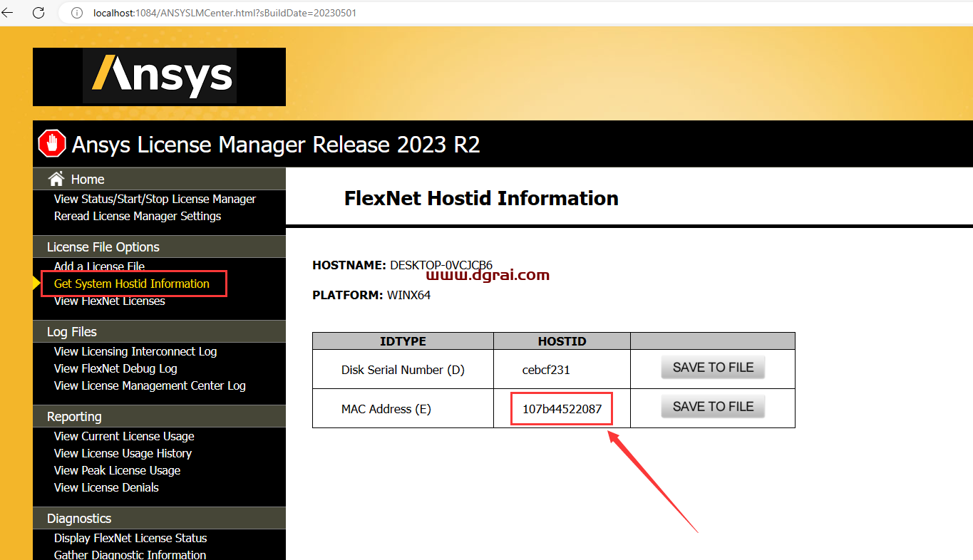Screen dimensions: 973x560
Task: Open View Current License Usage
Action: tap(124, 436)
